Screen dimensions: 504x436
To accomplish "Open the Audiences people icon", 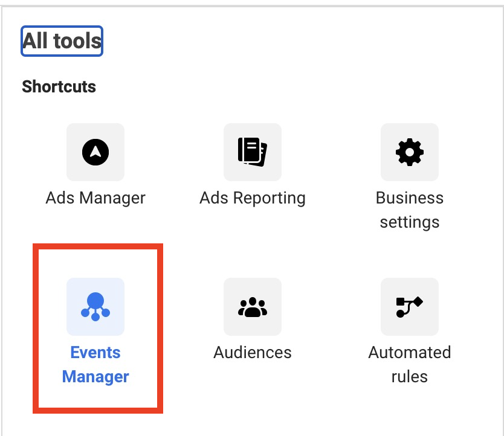I will [x=253, y=307].
